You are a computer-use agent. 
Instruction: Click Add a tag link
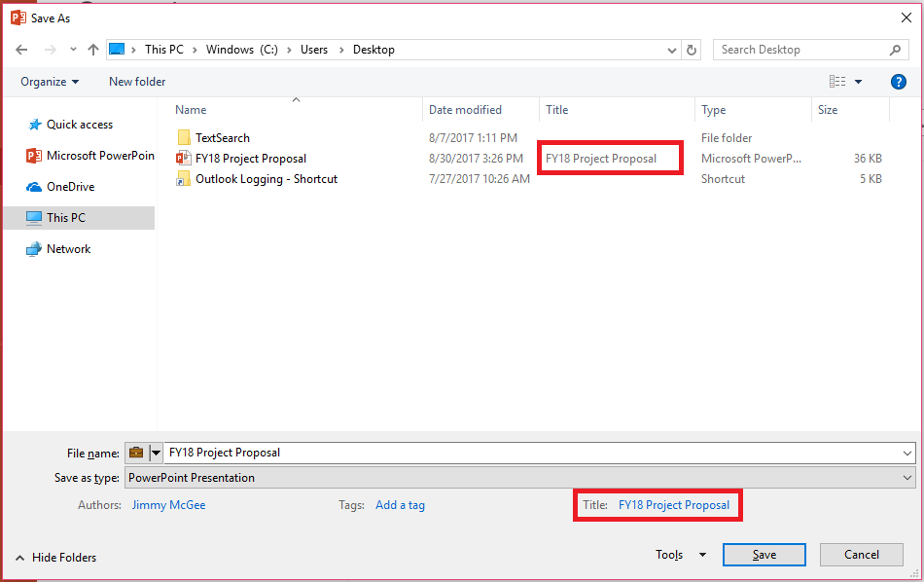point(400,504)
